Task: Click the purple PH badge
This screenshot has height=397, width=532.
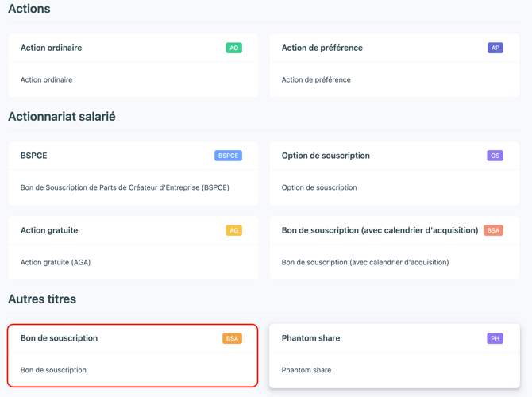Action: tap(495, 338)
